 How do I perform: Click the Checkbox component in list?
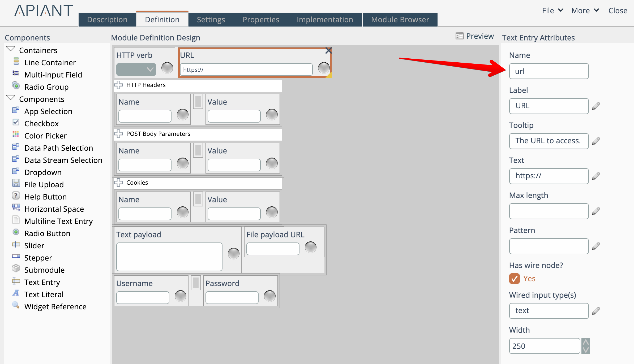pyautogui.click(x=41, y=124)
